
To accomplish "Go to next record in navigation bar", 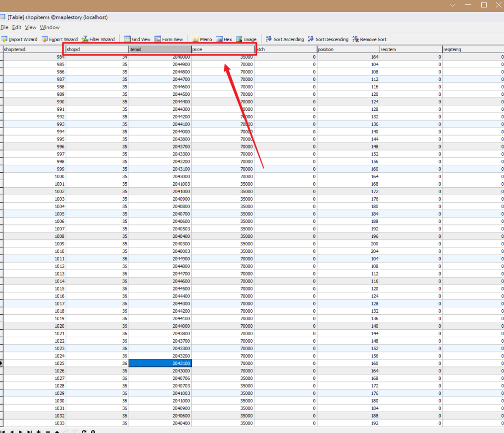I will point(20,432).
